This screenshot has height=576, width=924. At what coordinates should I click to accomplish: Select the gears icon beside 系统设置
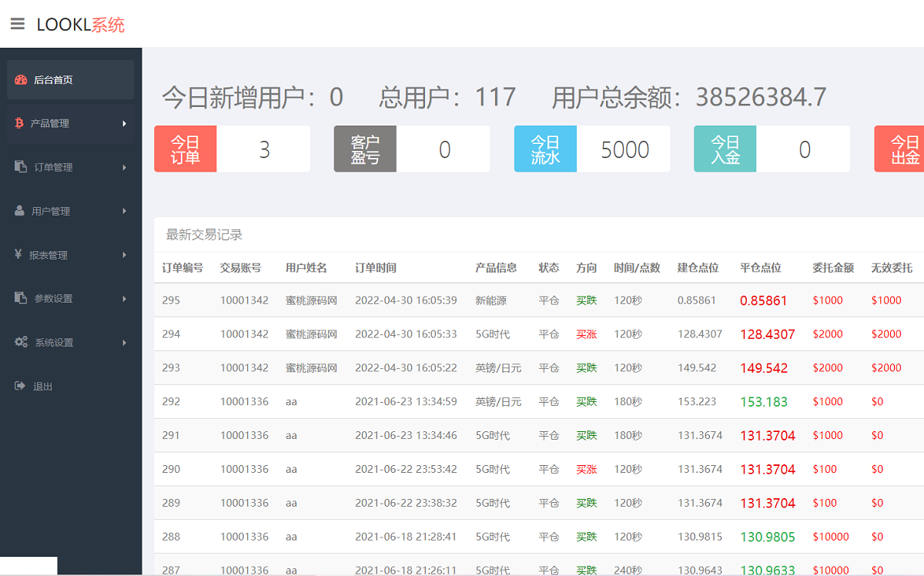click(x=22, y=342)
